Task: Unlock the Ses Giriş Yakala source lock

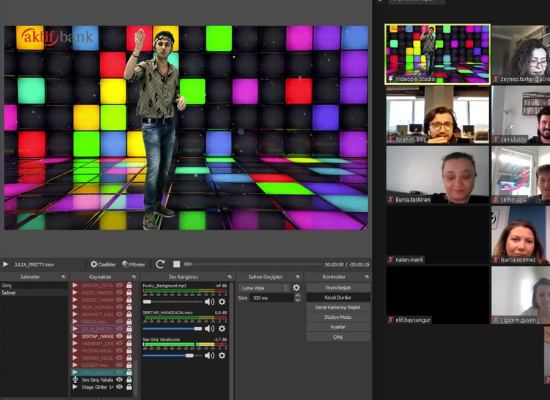Action: tap(129, 380)
